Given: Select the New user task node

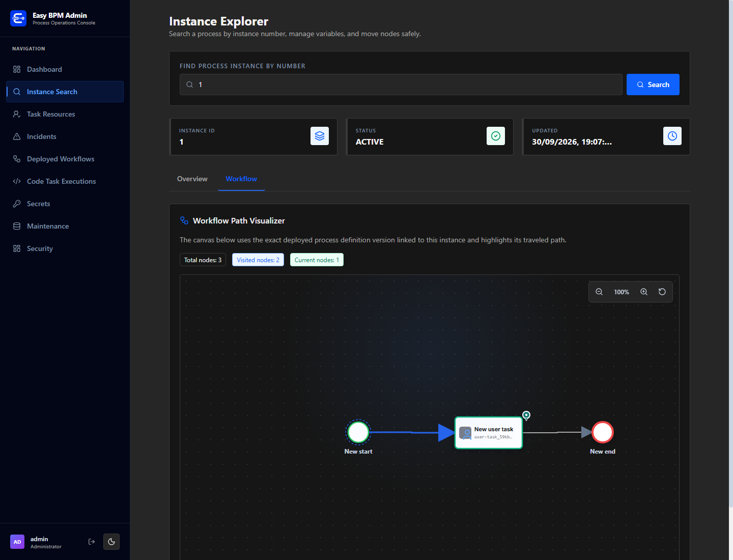Looking at the screenshot, I should click(489, 433).
